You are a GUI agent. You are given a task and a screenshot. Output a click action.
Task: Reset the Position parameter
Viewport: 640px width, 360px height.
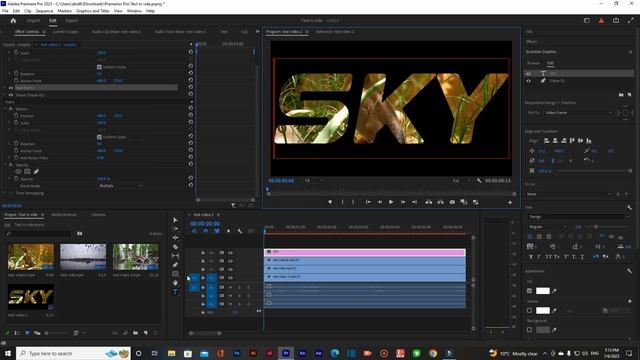click(x=191, y=116)
